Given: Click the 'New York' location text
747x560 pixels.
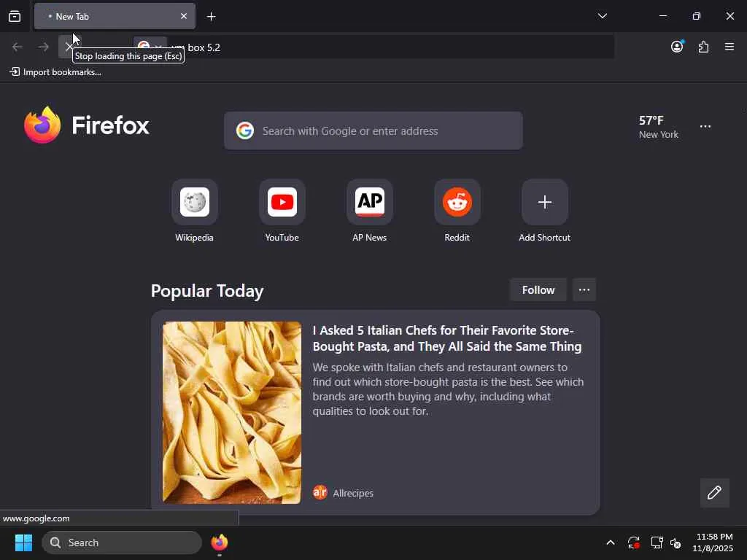Looking at the screenshot, I should click(x=659, y=135).
